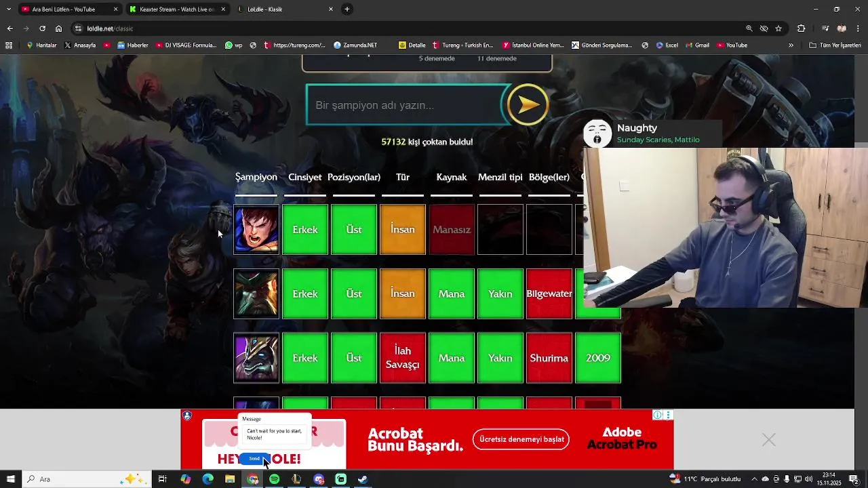The height and width of the screenshot is (488, 868).
Task: Open the tab search dropdown arrow
Action: pyautogui.click(x=8, y=9)
